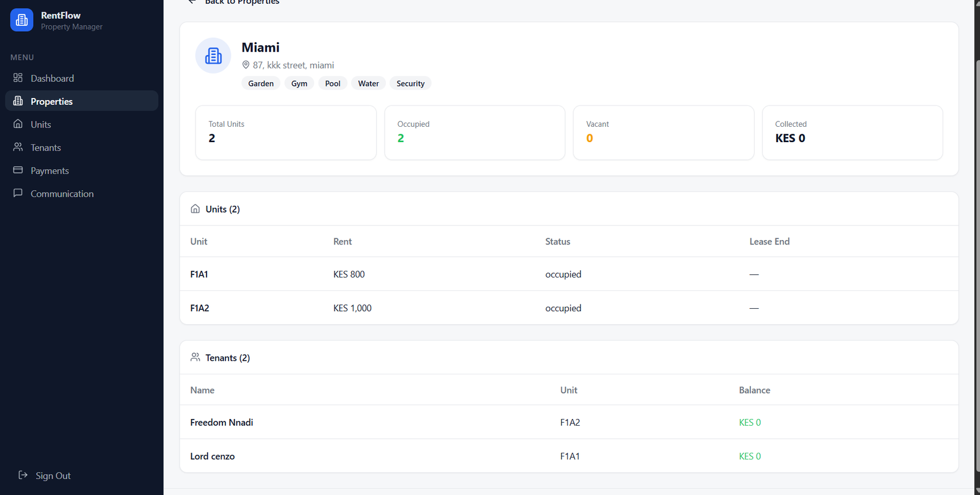Click the people icon next to Tenants (2)

point(195,357)
